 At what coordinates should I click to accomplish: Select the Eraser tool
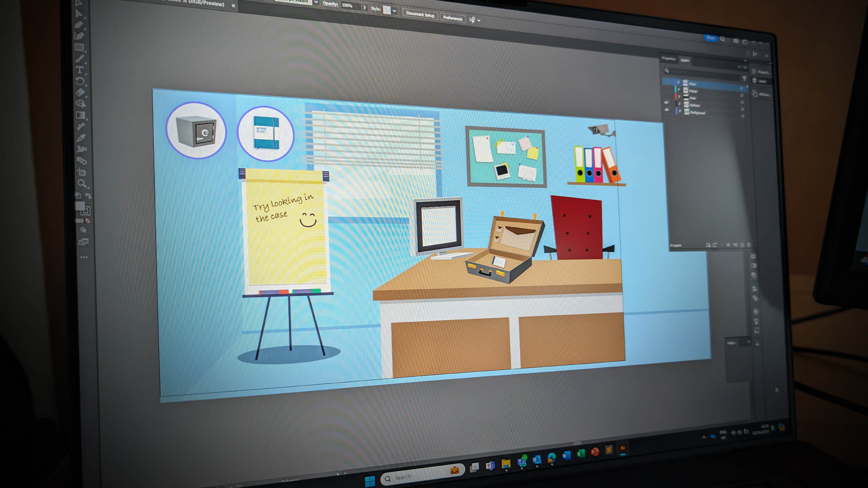tap(80, 93)
